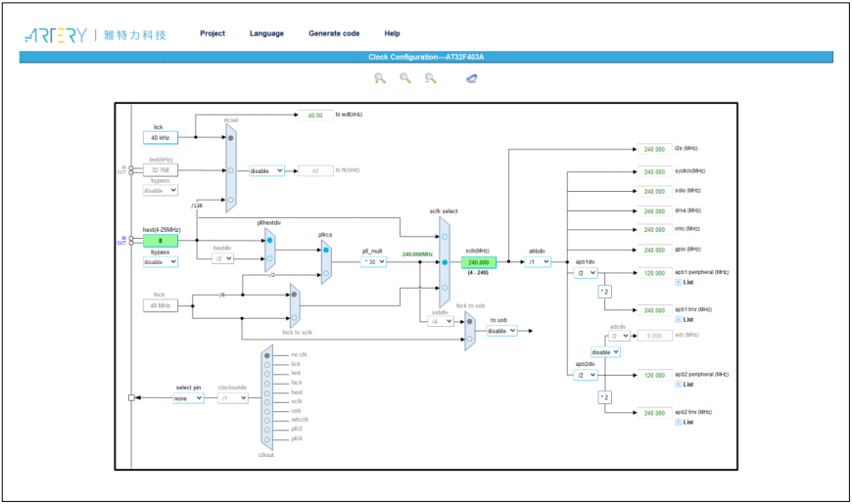Open the adcdiv /2 dropdown
852x504 pixels.
point(620,337)
